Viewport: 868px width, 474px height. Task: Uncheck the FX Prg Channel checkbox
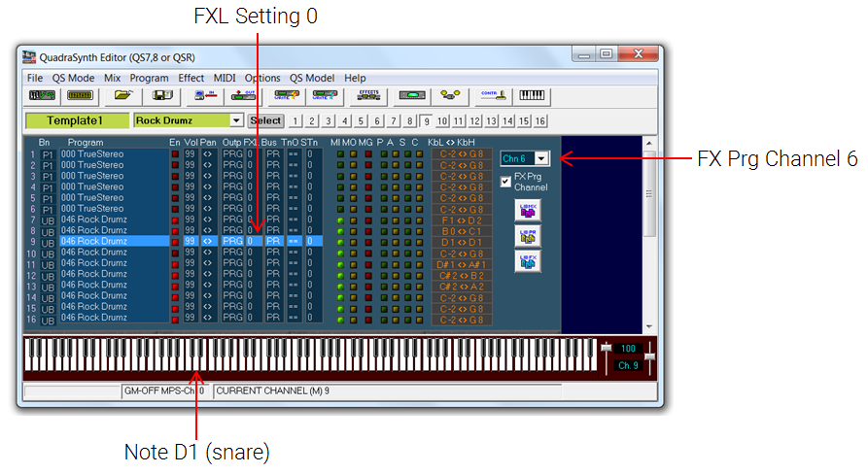505,182
